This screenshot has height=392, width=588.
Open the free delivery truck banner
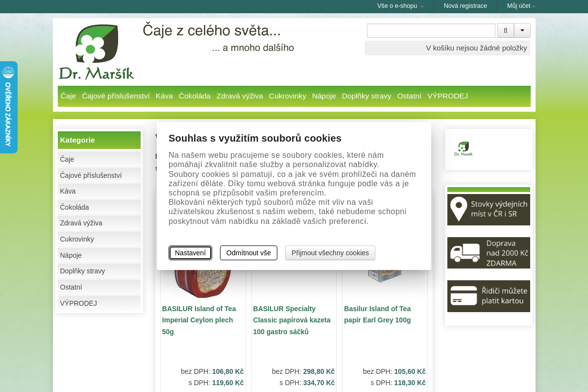click(x=489, y=253)
